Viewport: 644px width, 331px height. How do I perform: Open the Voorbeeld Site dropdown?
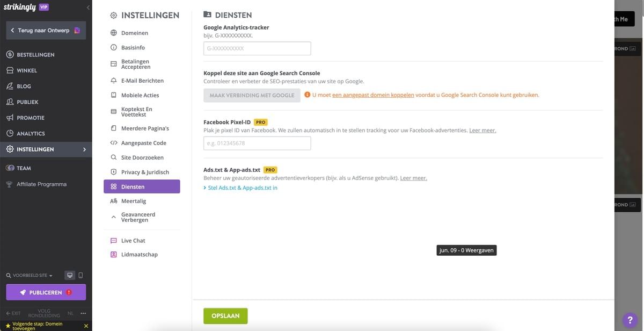click(30, 276)
